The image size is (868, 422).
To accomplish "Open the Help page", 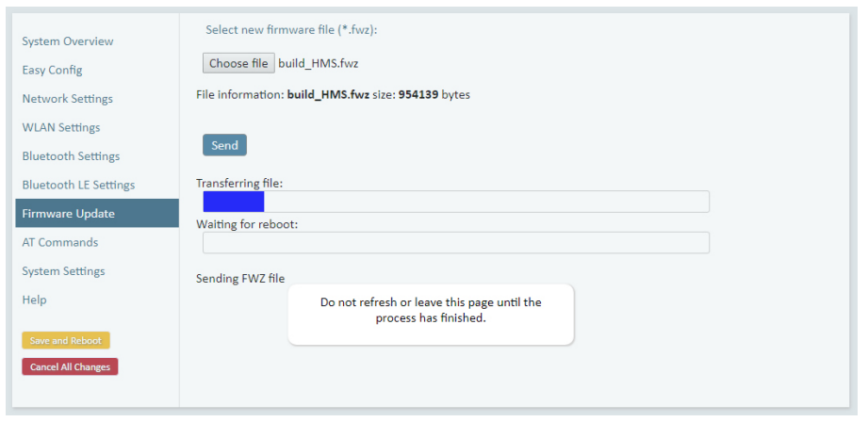I will [x=34, y=300].
